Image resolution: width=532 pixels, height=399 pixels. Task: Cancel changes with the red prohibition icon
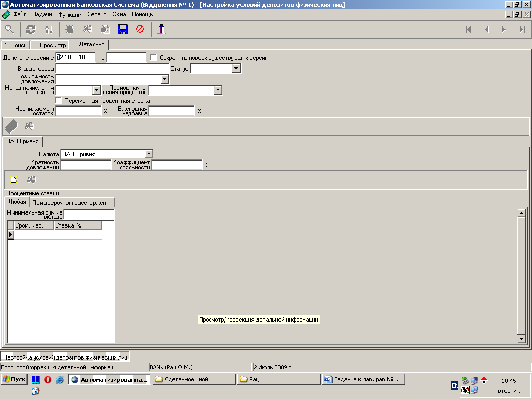click(x=140, y=29)
